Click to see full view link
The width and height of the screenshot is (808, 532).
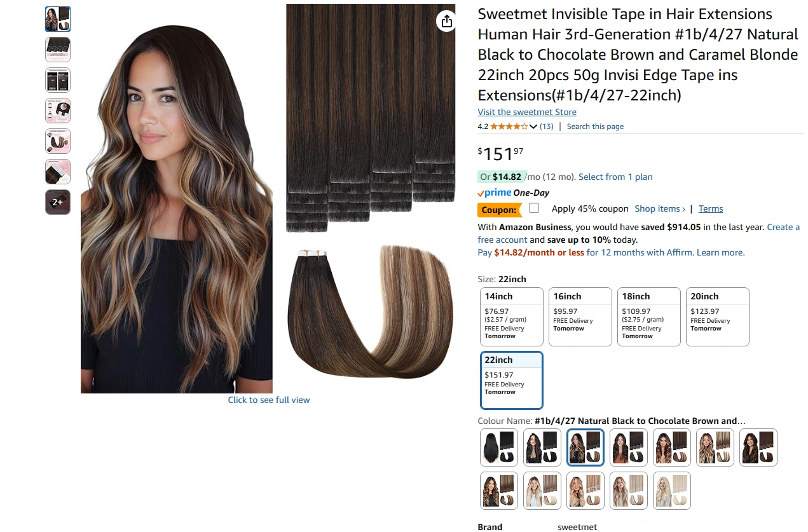(269, 400)
